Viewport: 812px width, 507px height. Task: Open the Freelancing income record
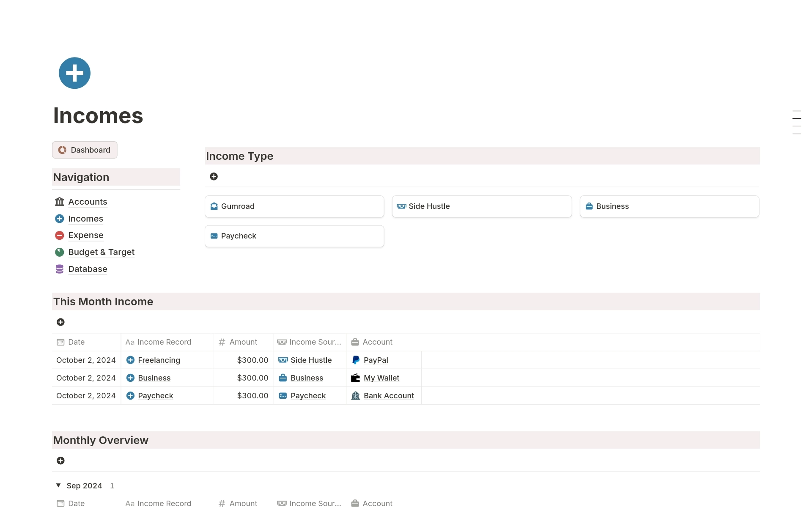tap(159, 360)
